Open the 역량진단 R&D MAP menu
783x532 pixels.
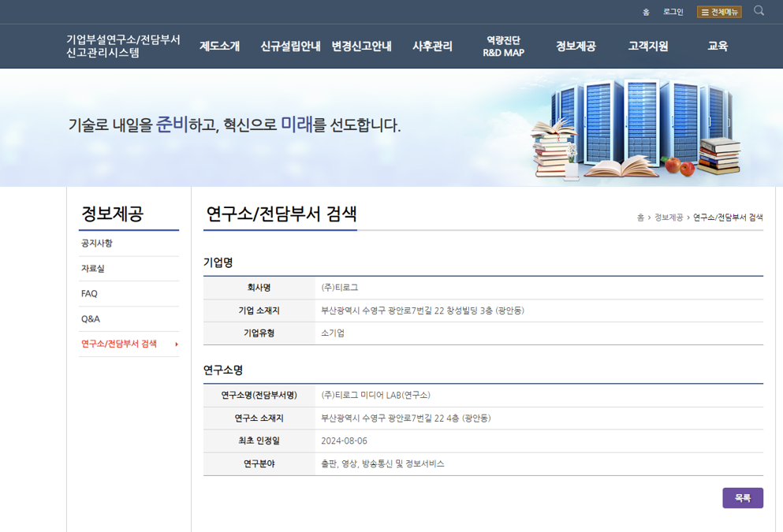pyautogui.click(x=503, y=47)
